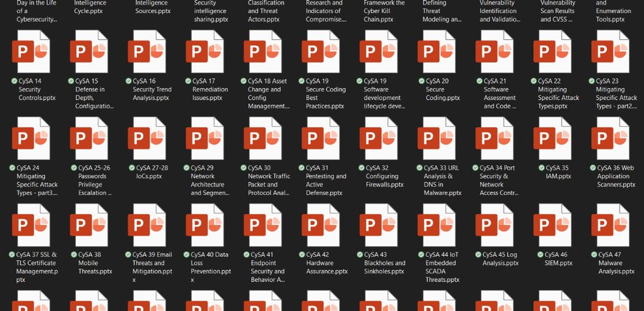This screenshot has width=644, height=311.
Task: Click the CySA 32 Configuring Firewalls PowerPoint icon
Action: click(378, 138)
